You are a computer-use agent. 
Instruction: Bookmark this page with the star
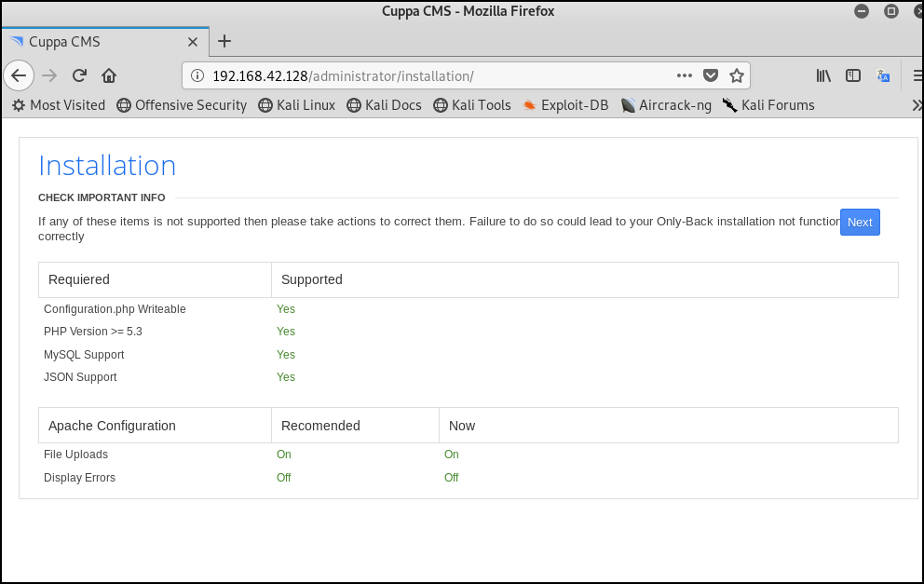[737, 75]
